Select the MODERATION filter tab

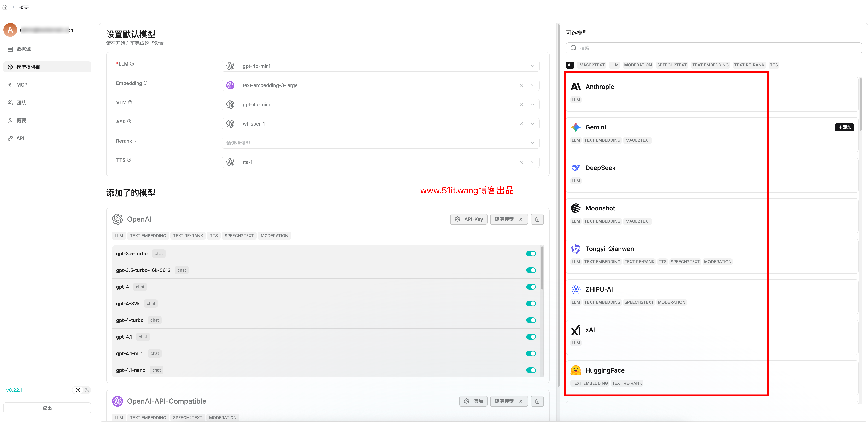pos(638,65)
